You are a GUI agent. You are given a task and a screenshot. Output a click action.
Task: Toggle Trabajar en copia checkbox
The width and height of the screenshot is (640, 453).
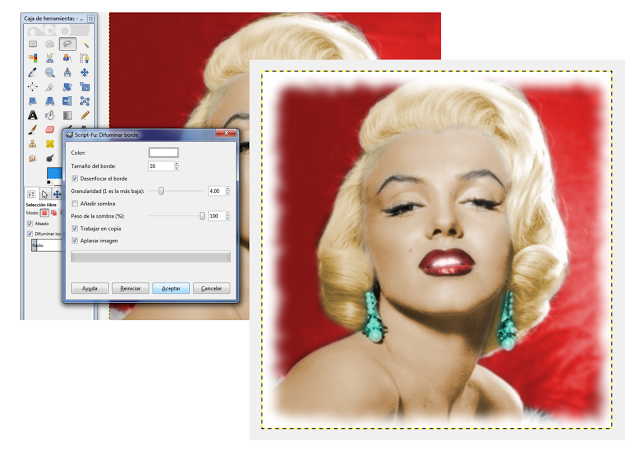tap(75, 229)
